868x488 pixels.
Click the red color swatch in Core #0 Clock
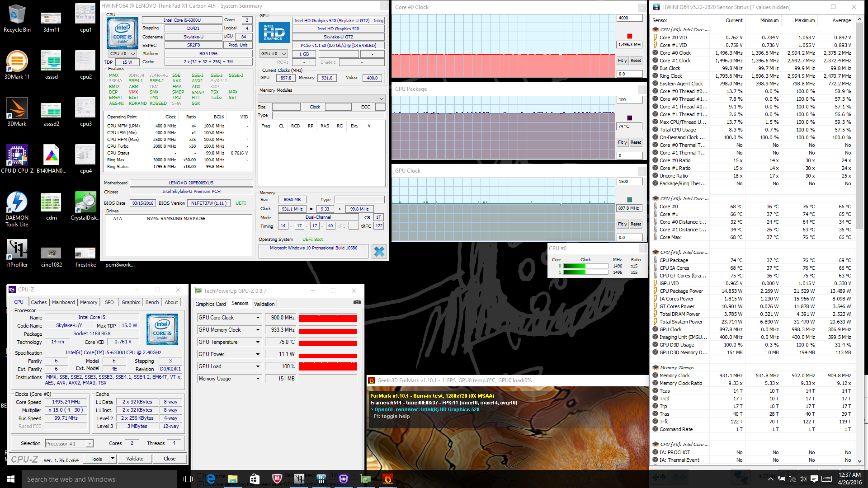point(629,36)
